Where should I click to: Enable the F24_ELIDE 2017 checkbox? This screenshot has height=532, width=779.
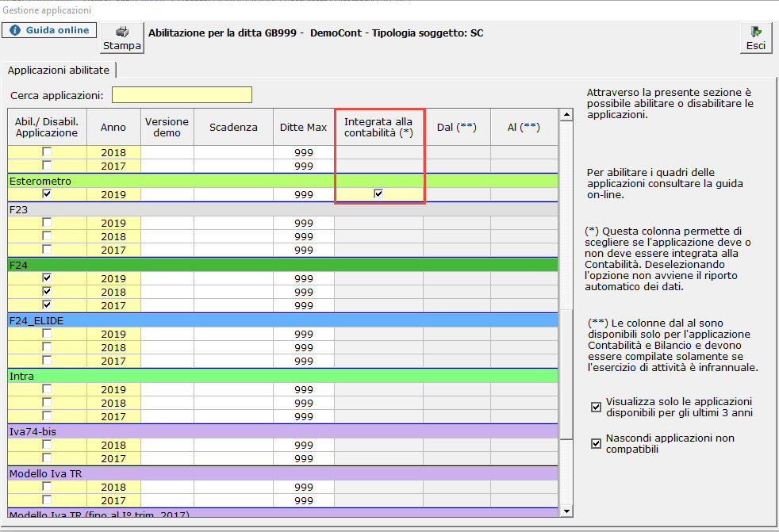[x=47, y=361]
